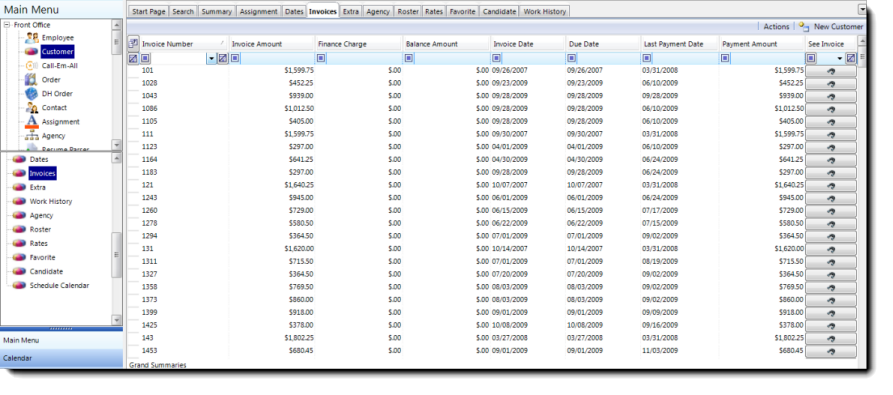
Task: Click the Rates item icon in lower list
Action: (x=19, y=244)
